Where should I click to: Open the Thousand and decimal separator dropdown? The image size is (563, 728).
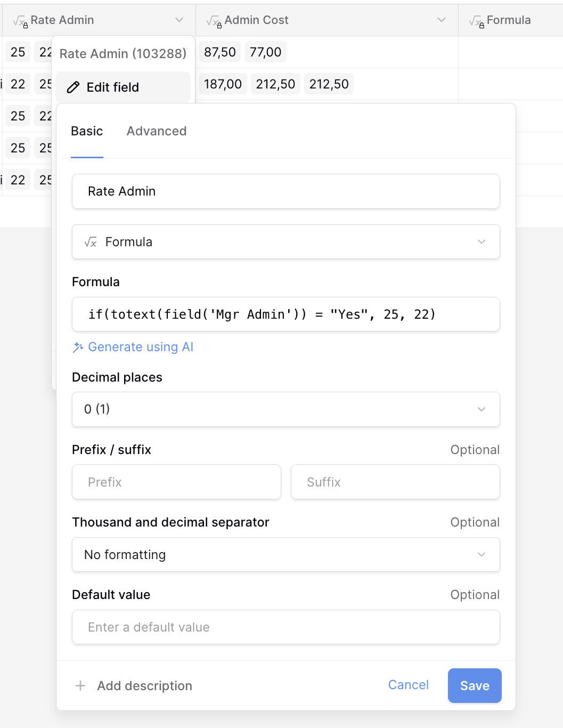pyautogui.click(x=285, y=555)
